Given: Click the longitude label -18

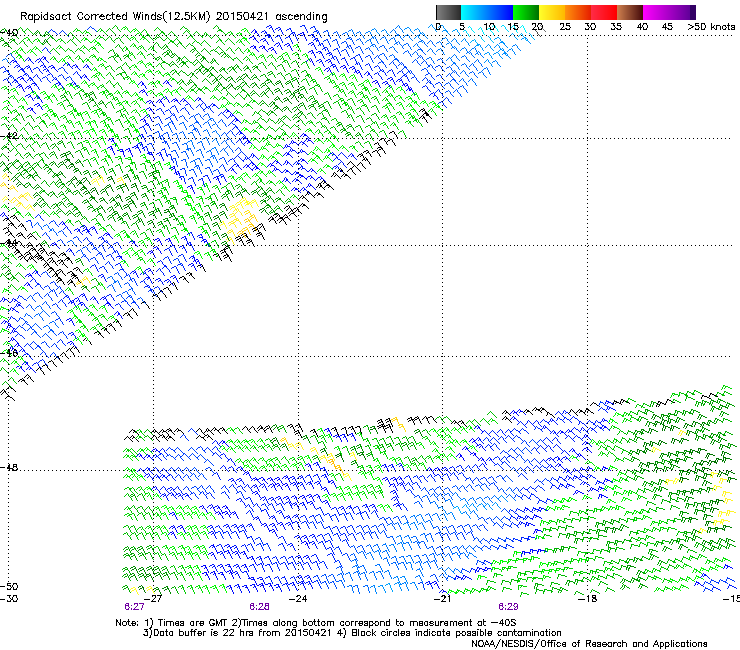Looking at the screenshot, I should tap(587, 599).
